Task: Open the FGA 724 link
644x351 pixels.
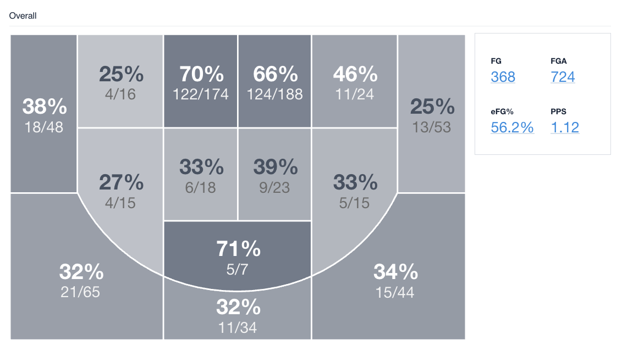Action: pyautogui.click(x=563, y=76)
